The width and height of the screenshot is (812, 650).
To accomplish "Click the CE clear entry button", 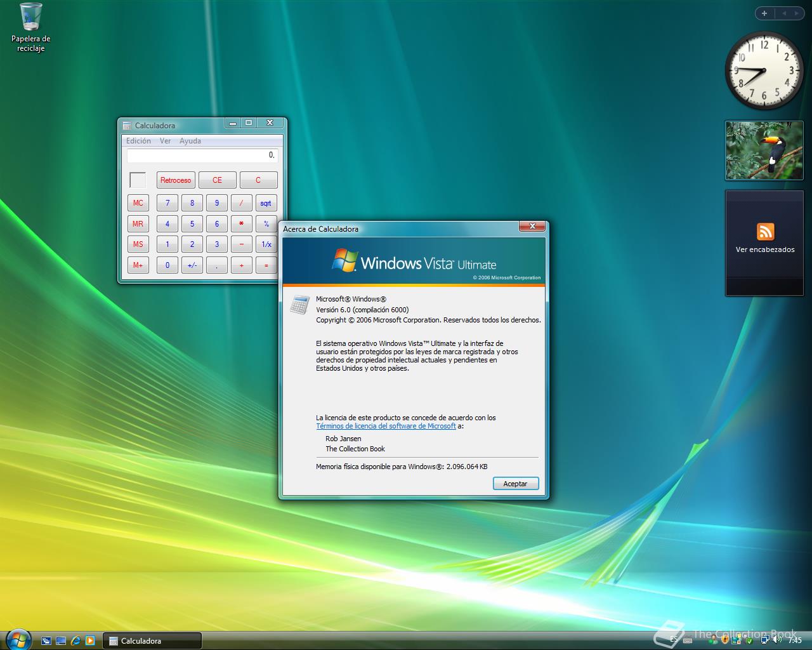I will point(217,180).
